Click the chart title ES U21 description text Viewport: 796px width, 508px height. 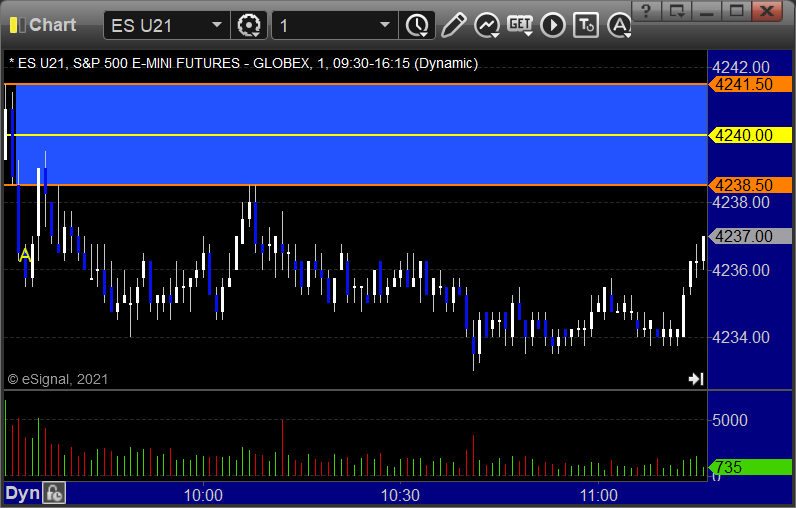[243, 63]
